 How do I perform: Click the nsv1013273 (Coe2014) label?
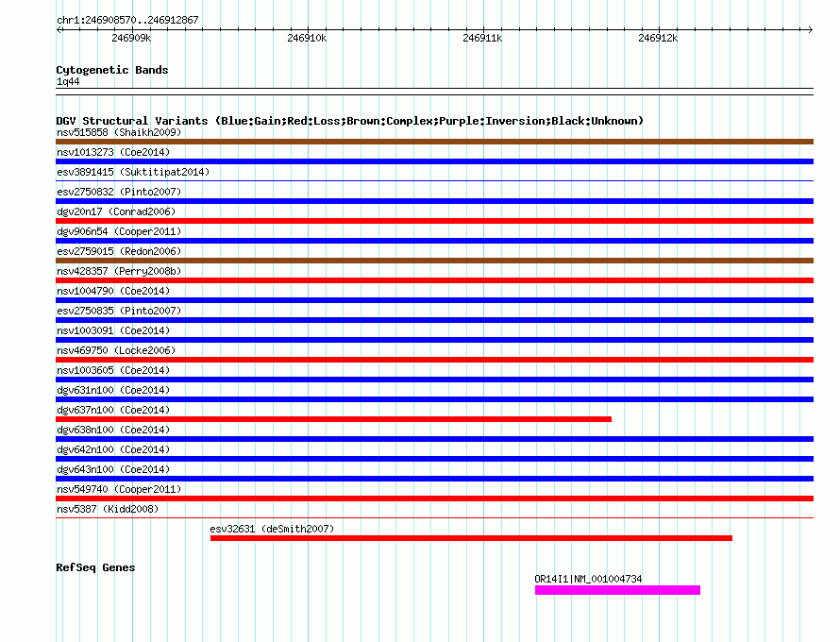coord(113,152)
